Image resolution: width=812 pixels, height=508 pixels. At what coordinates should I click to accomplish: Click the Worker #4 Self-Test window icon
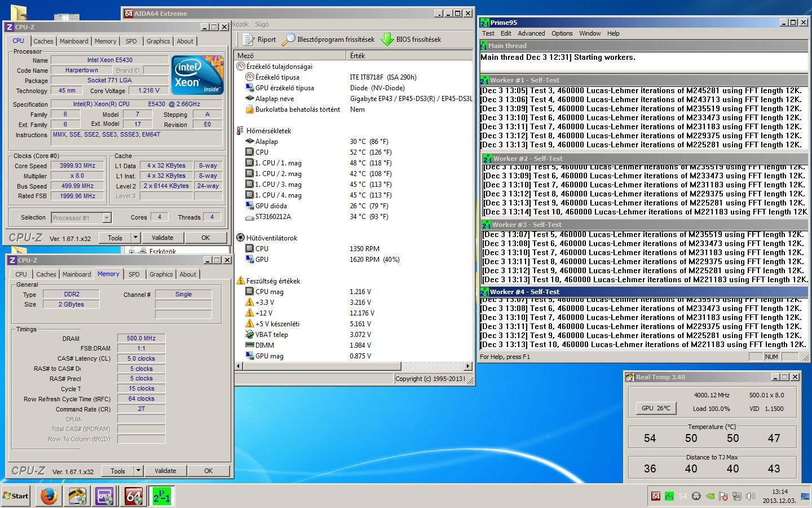(x=484, y=292)
